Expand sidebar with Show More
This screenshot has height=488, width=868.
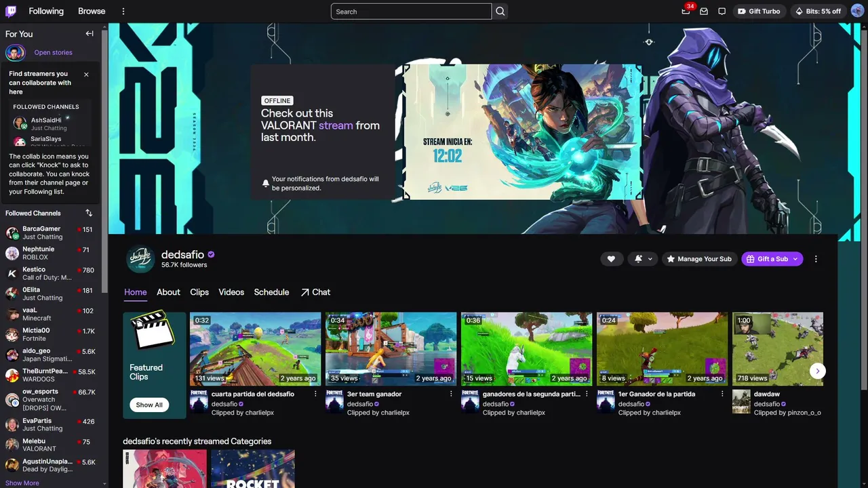point(22,483)
